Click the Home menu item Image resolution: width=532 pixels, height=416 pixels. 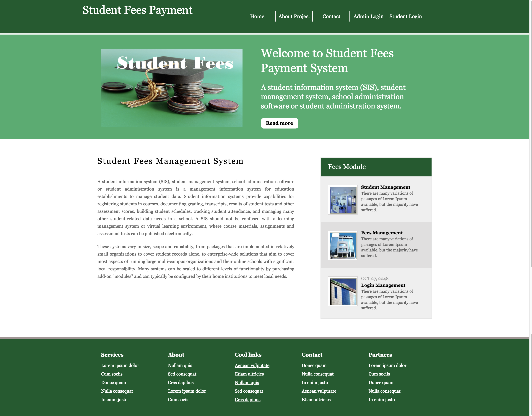click(x=257, y=16)
